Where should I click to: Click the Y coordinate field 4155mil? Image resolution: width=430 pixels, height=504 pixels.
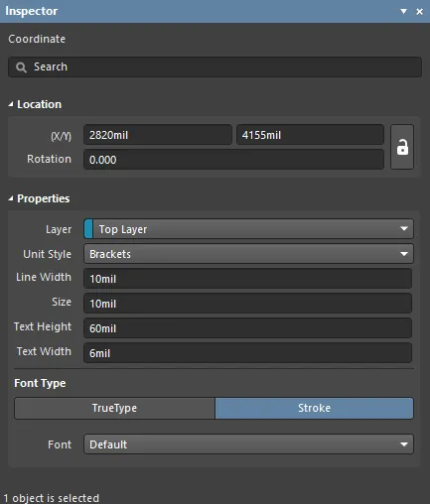point(310,135)
